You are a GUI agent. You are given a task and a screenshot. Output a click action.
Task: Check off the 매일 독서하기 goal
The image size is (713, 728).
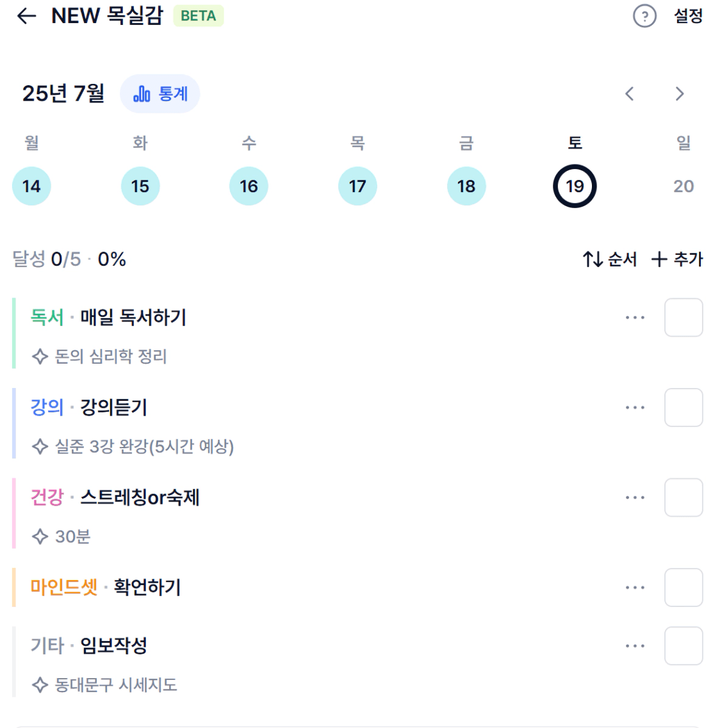click(x=684, y=318)
